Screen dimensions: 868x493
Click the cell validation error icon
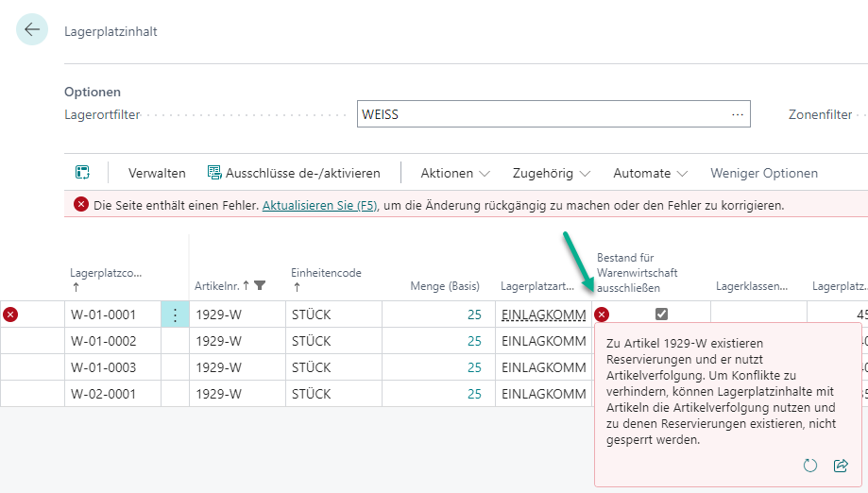[x=602, y=314]
